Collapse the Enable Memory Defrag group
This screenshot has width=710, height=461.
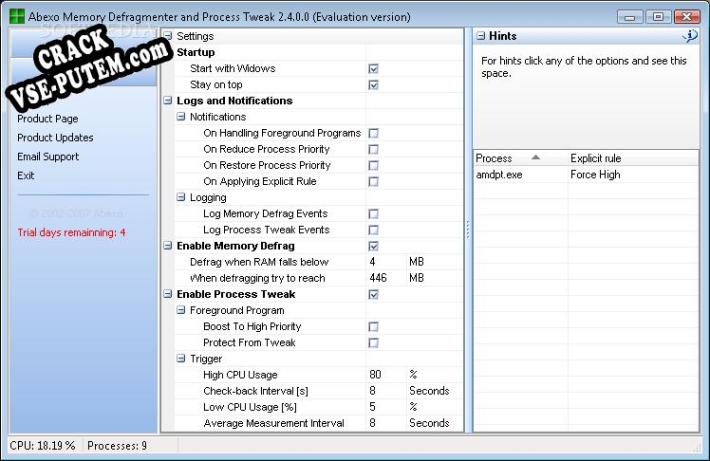click(x=168, y=246)
